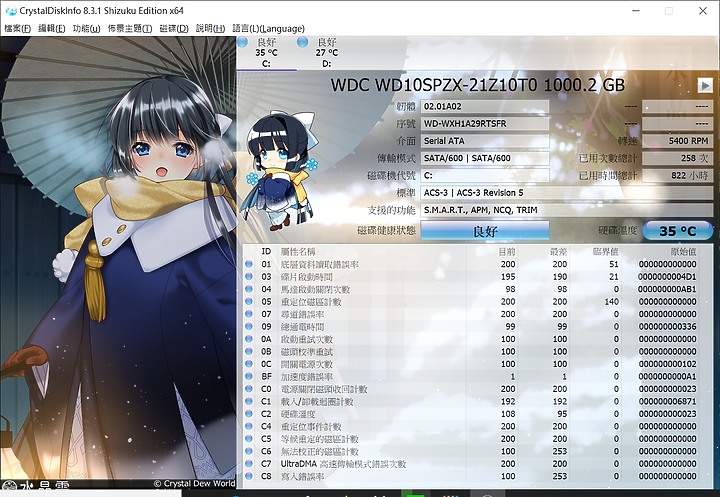720x497 pixels.
Task: Click the 5400 RPM rotation rate field
Action: click(x=677, y=141)
